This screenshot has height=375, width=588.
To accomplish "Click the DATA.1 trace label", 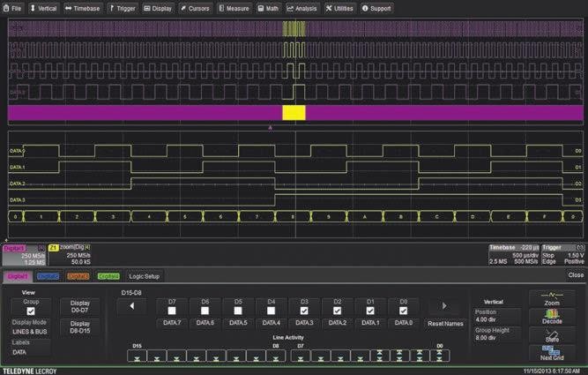I will 18,168.
